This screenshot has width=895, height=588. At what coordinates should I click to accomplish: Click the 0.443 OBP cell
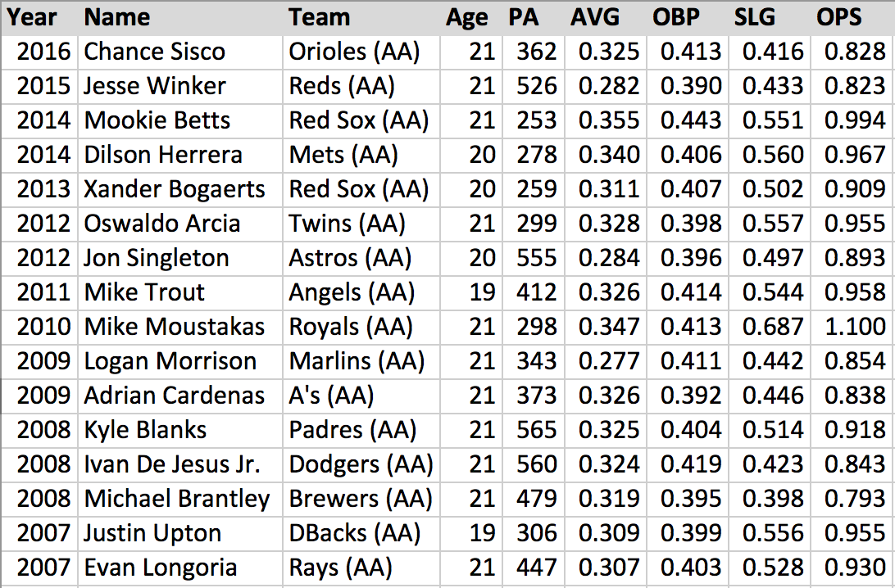coord(691,120)
